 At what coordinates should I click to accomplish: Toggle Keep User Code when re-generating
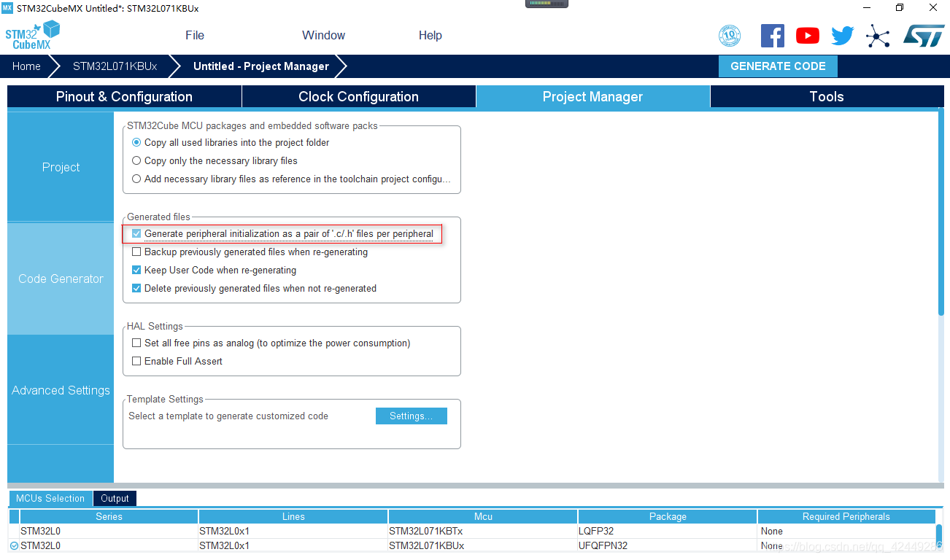tap(136, 270)
